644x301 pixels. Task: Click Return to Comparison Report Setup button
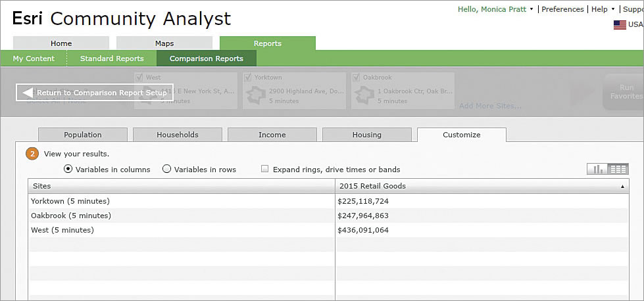pyautogui.click(x=95, y=93)
